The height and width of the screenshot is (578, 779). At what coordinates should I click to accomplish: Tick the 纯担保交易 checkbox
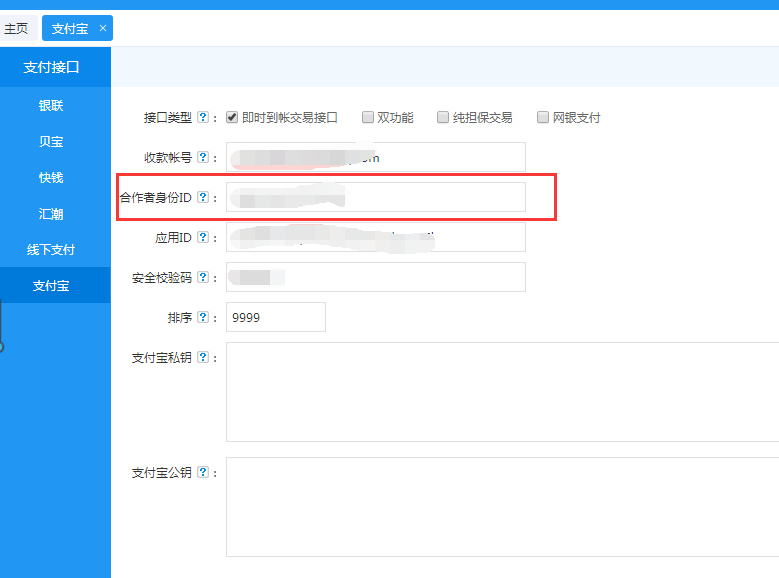pos(443,117)
